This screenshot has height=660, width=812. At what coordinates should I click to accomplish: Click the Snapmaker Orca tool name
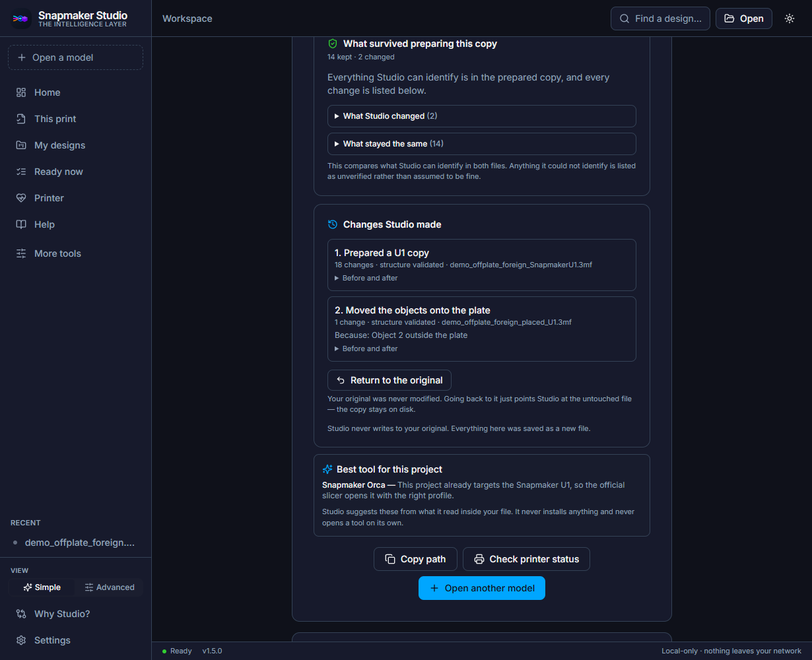(354, 485)
